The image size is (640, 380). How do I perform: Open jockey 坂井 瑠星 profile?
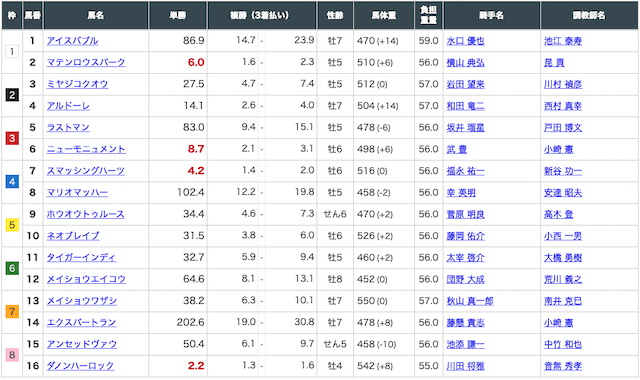[x=465, y=127]
